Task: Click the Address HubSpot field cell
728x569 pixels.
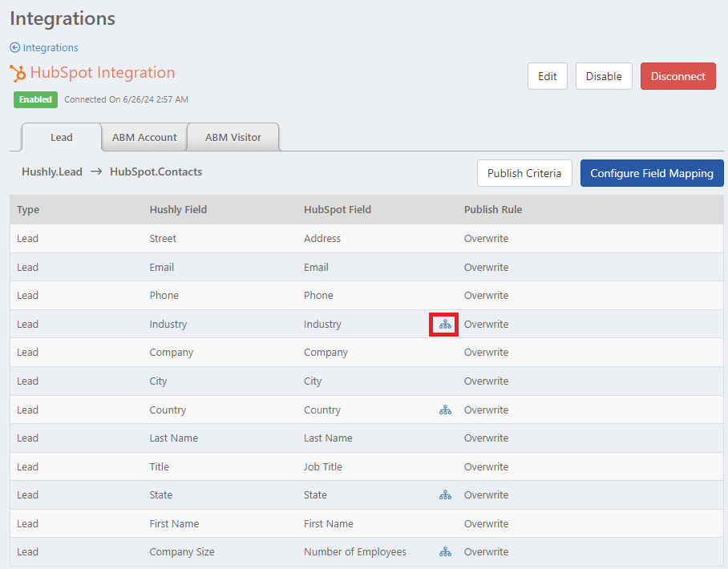Action: click(322, 239)
